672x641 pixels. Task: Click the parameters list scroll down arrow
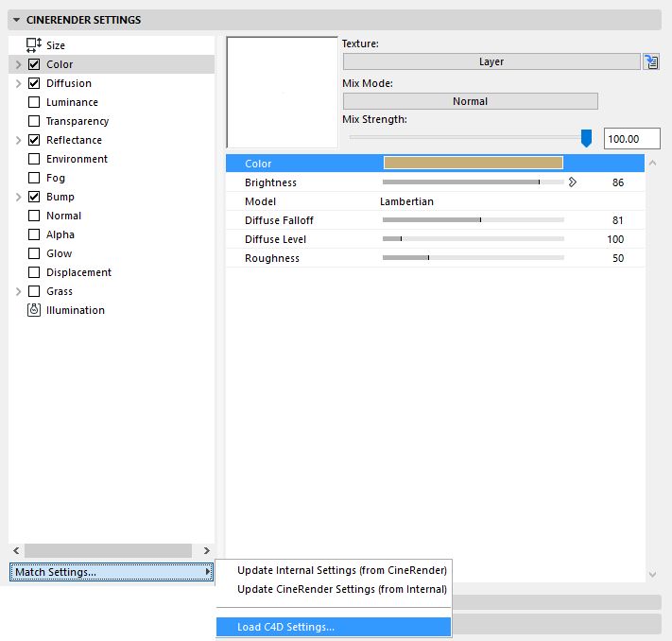pos(652,575)
